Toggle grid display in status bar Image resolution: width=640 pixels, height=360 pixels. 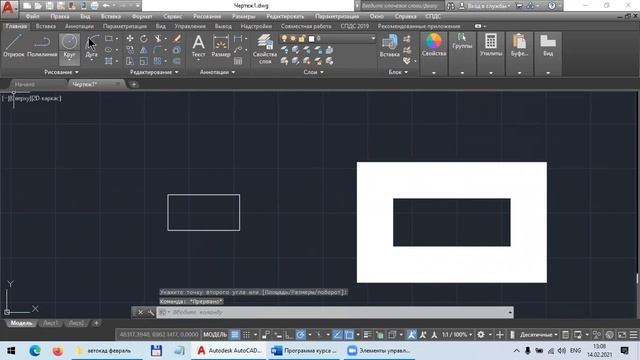click(x=235, y=335)
